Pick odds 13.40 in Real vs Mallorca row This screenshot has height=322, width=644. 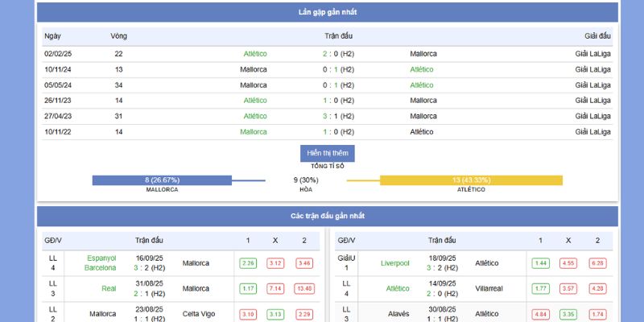point(304,288)
